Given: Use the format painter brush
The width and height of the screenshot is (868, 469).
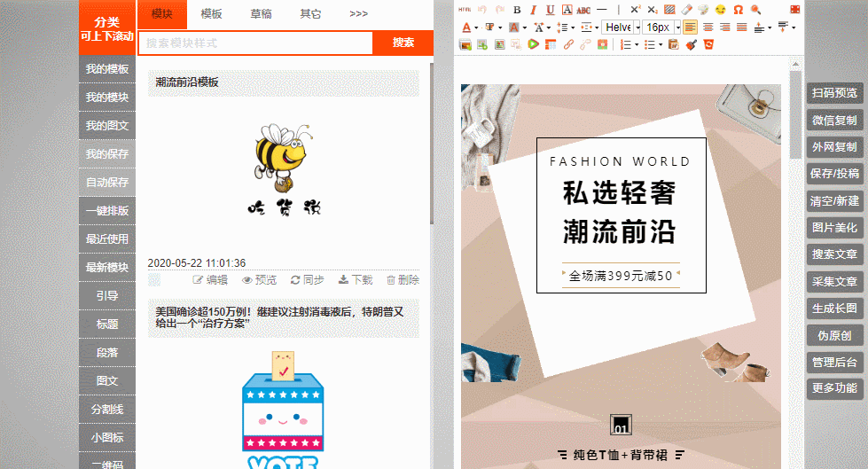Looking at the screenshot, I should (x=691, y=44).
